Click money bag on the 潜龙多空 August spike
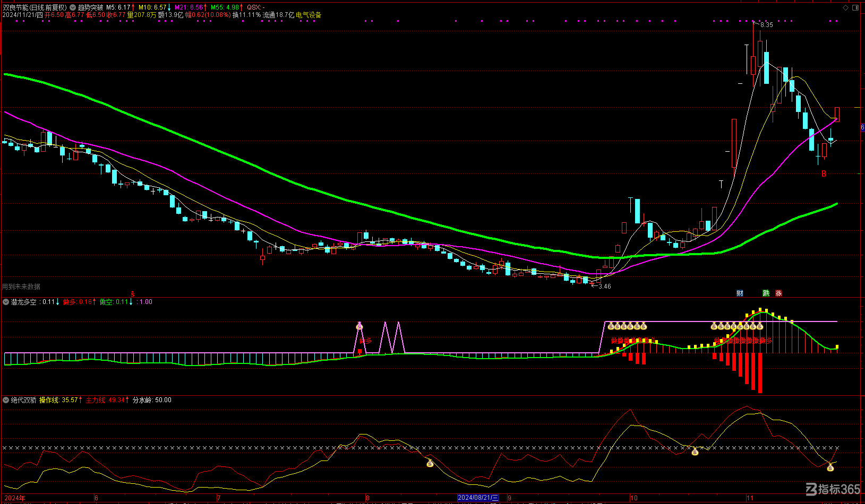 (359, 325)
